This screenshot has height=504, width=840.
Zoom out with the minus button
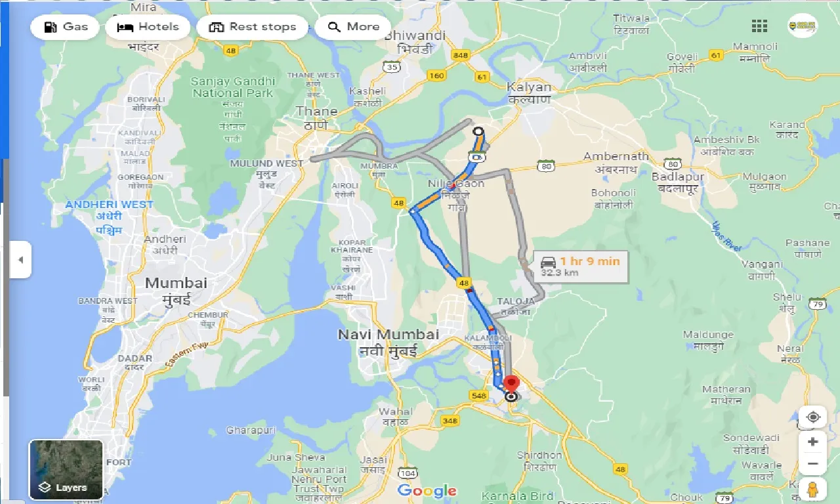point(812,465)
